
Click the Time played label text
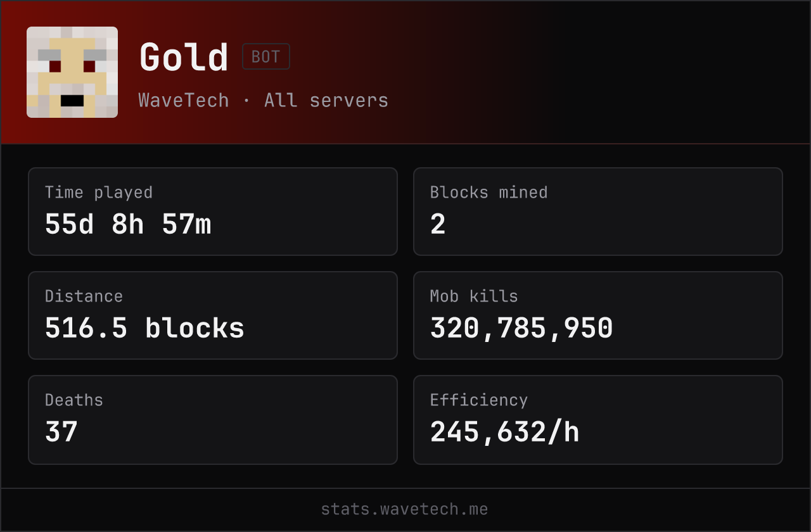(x=99, y=193)
